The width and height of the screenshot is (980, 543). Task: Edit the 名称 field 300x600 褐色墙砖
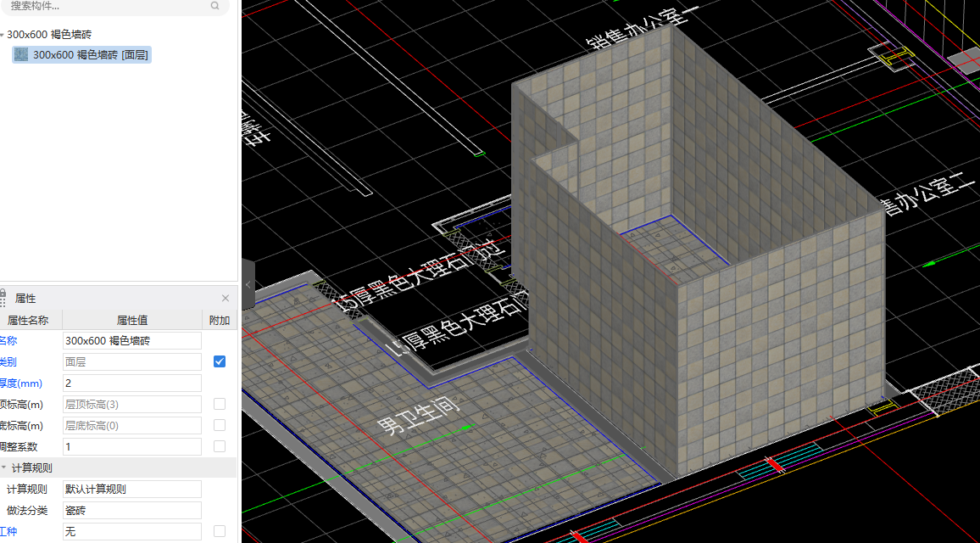(x=132, y=341)
